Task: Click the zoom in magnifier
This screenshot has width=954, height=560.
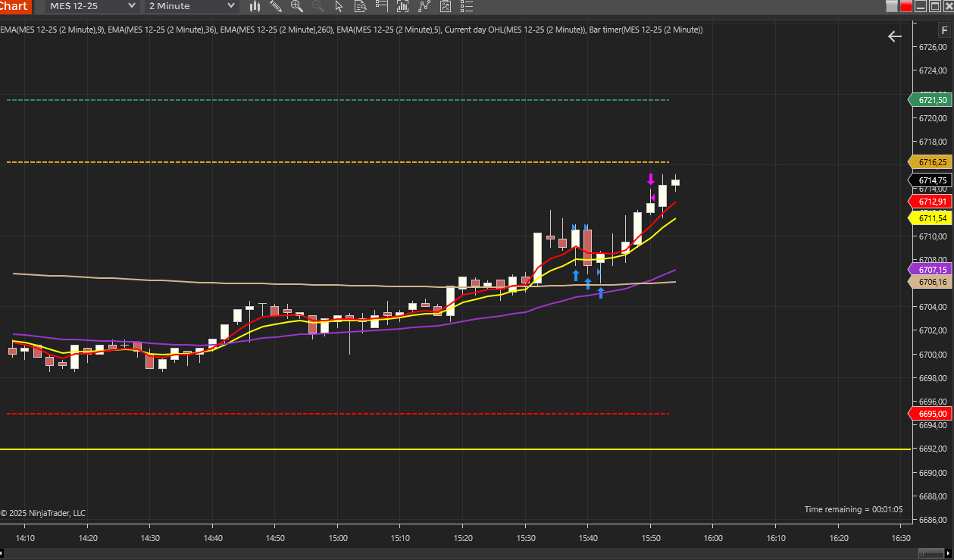Action: click(297, 6)
